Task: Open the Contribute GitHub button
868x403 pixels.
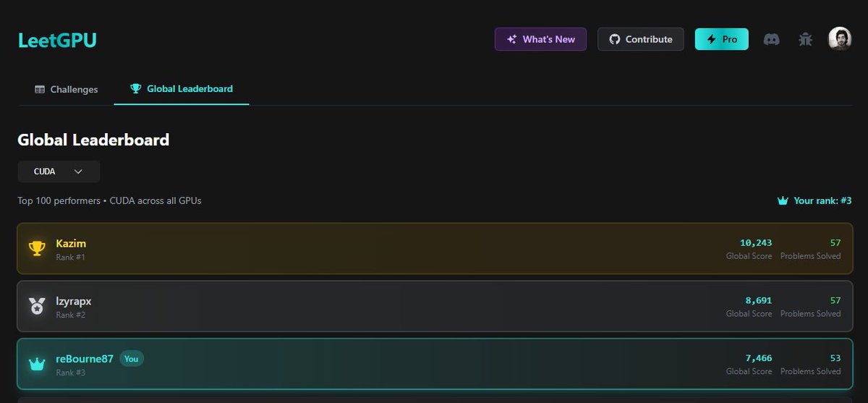Action: click(640, 39)
